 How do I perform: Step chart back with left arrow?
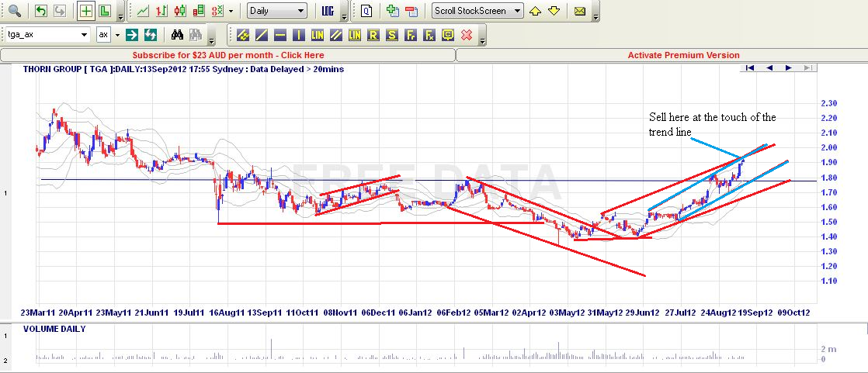point(769,68)
